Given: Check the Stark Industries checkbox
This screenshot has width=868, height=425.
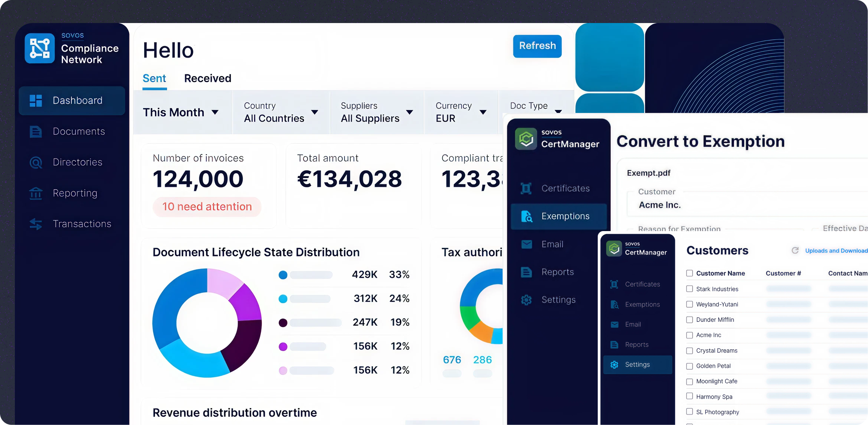Looking at the screenshot, I should point(689,289).
